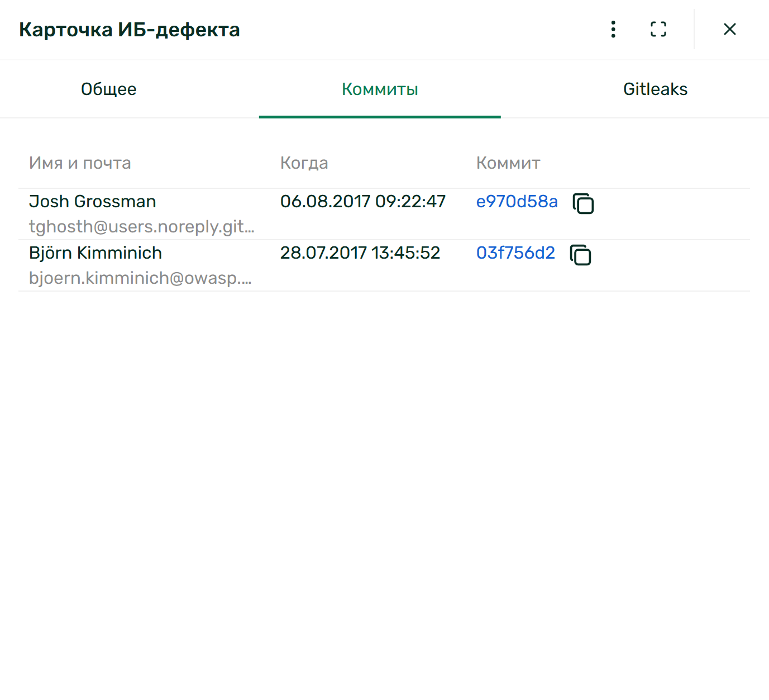
Task: Click the Когда column header
Action: coord(304,163)
